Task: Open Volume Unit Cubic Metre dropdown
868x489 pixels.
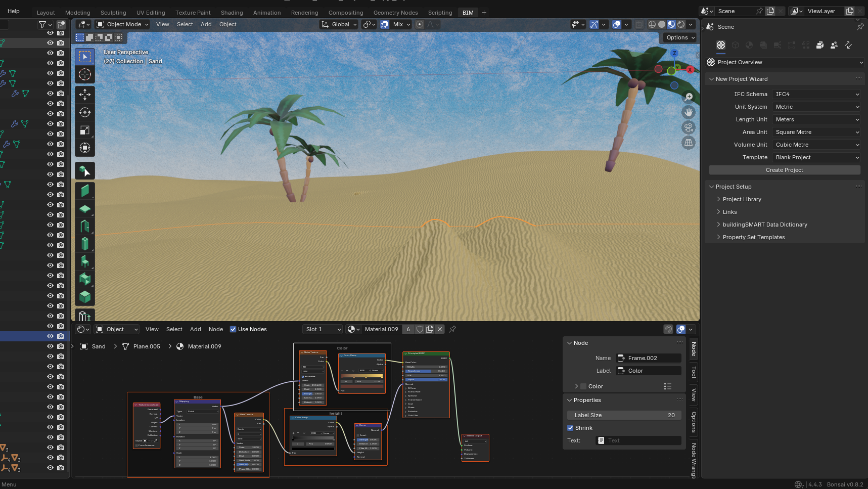Action: pyautogui.click(x=816, y=145)
